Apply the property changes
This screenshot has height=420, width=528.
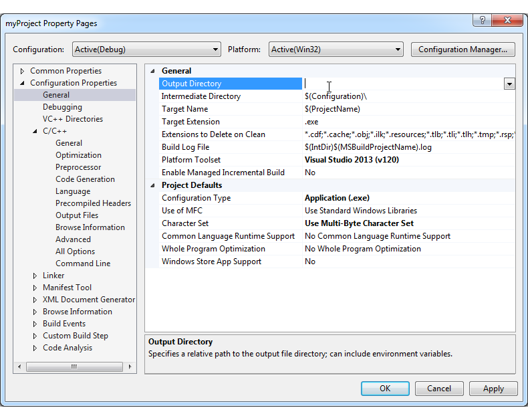click(x=493, y=389)
